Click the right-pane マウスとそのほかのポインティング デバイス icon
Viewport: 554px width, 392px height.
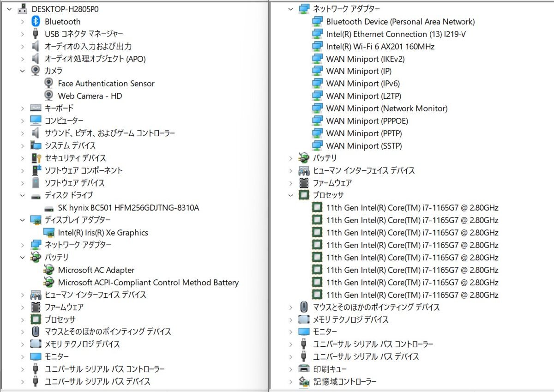tap(304, 307)
